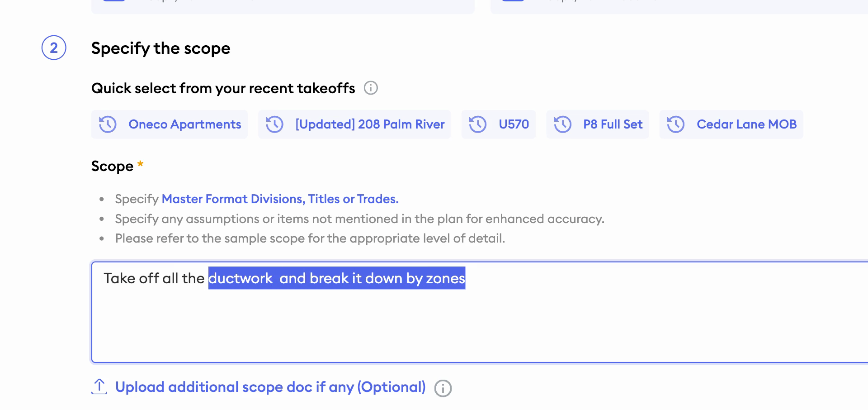Open Master Format Divisions, Titles or Trades link
Screen dimensions: 868x410
(x=280, y=199)
